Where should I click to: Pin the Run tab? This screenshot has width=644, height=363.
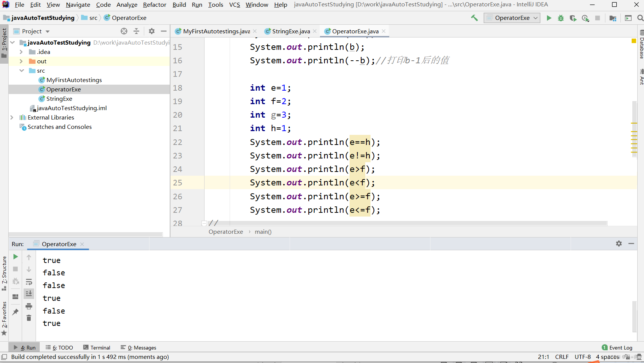[x=15, y=312]
